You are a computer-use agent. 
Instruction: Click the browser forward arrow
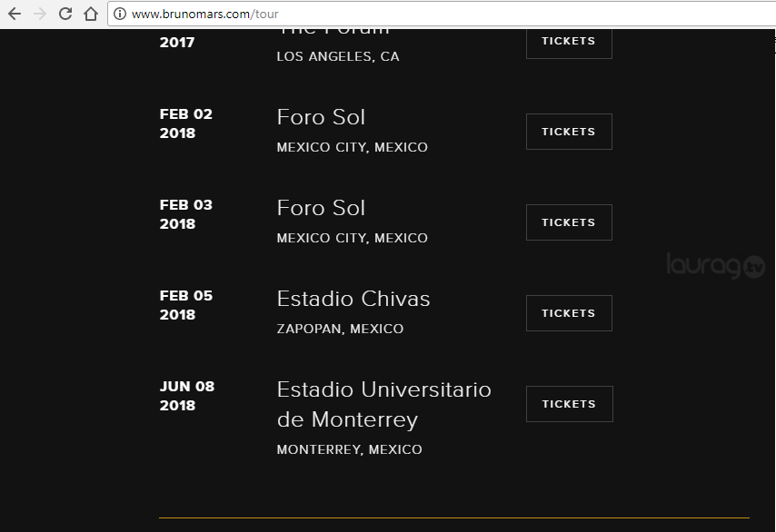[40, 14]
